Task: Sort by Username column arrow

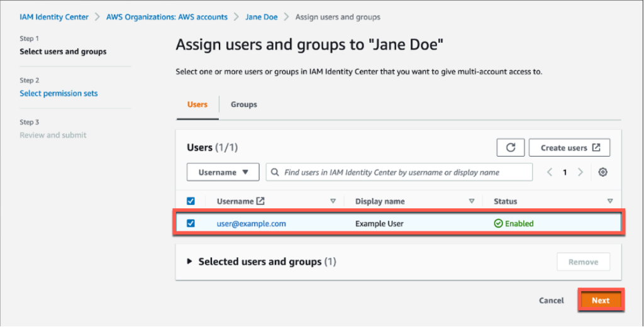Action: click(x=333, y=201)
